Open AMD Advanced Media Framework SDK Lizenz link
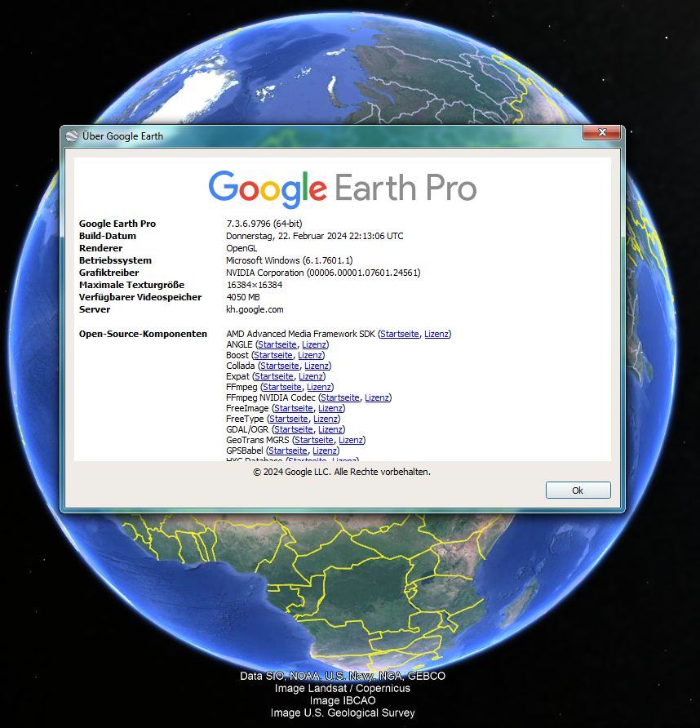Image resolution: width=700 pixels, height=728 pixels. (x=436, y=334)
